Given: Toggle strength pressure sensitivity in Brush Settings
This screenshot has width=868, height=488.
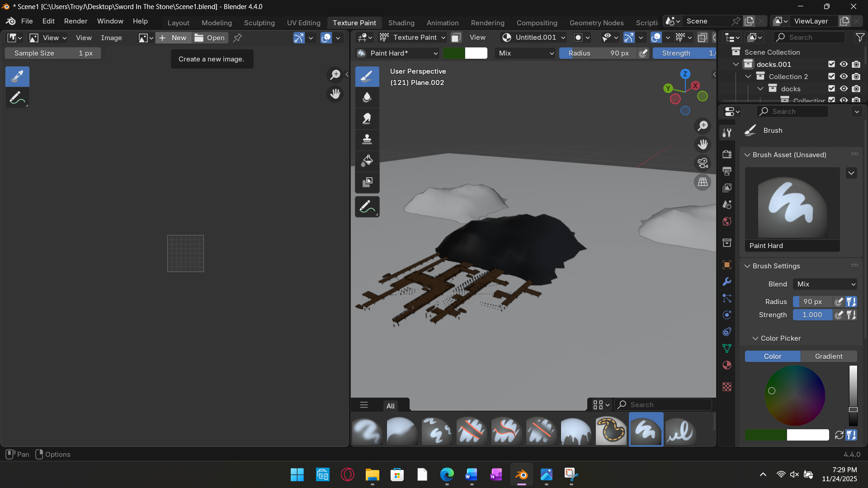Looking at the screenshot, I should (x=839, y=315).
